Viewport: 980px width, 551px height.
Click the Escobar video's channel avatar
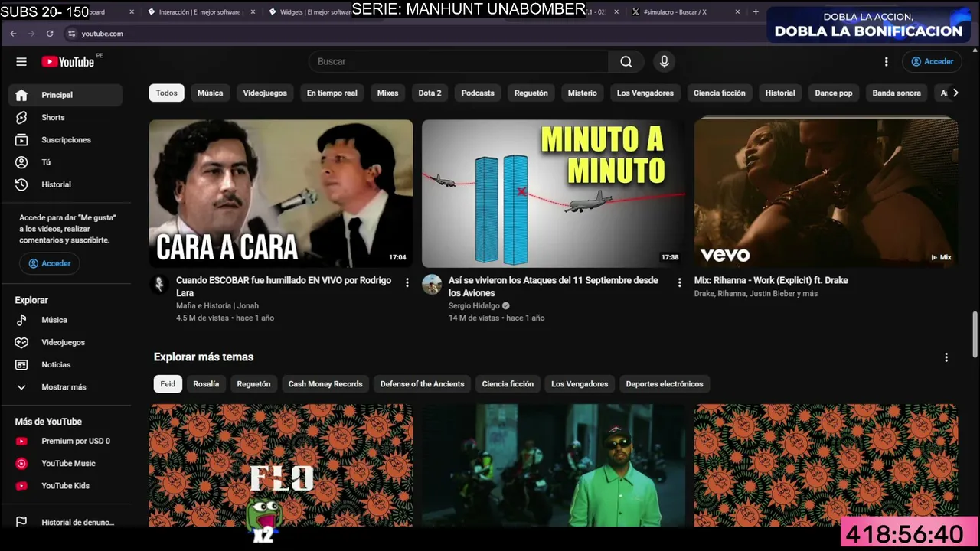(x=159, y=284)
